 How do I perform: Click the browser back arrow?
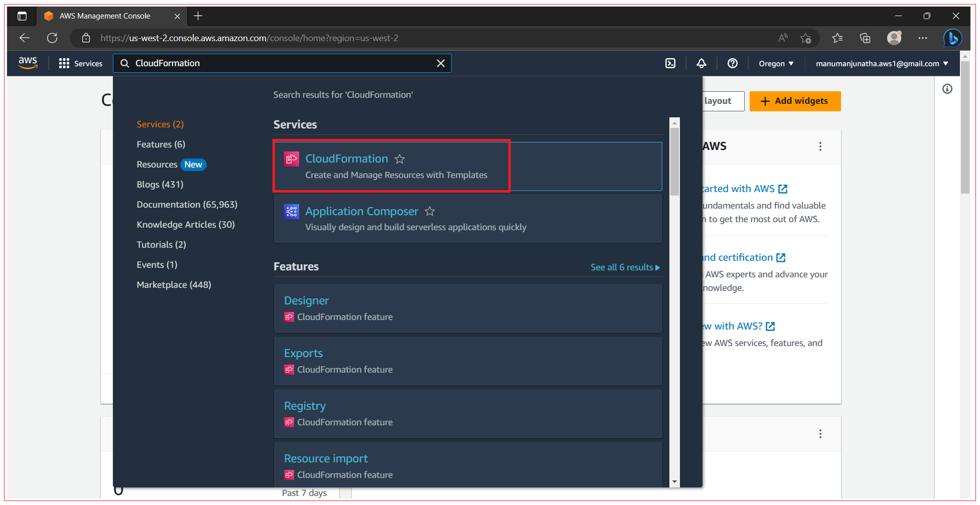(x=25, y=38)
